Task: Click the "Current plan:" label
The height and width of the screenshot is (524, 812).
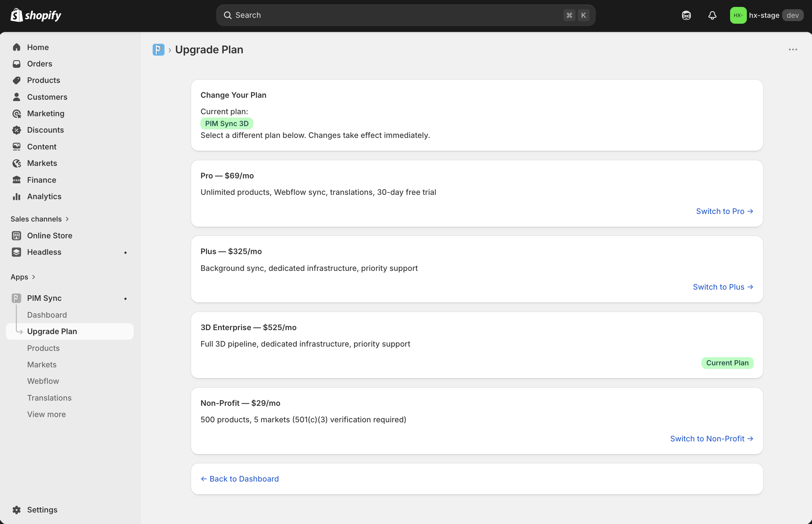Action: pyautogui.click(x=224, y=112)
